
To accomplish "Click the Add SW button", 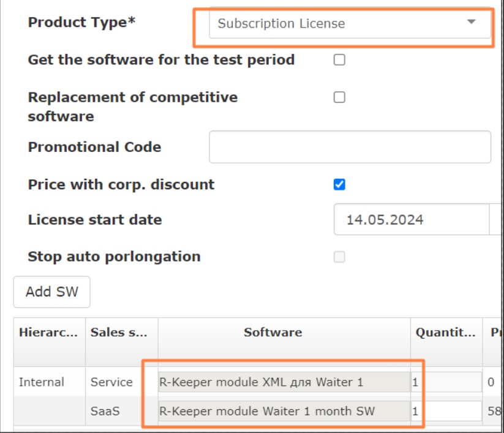I will click(x=52, y=292).
